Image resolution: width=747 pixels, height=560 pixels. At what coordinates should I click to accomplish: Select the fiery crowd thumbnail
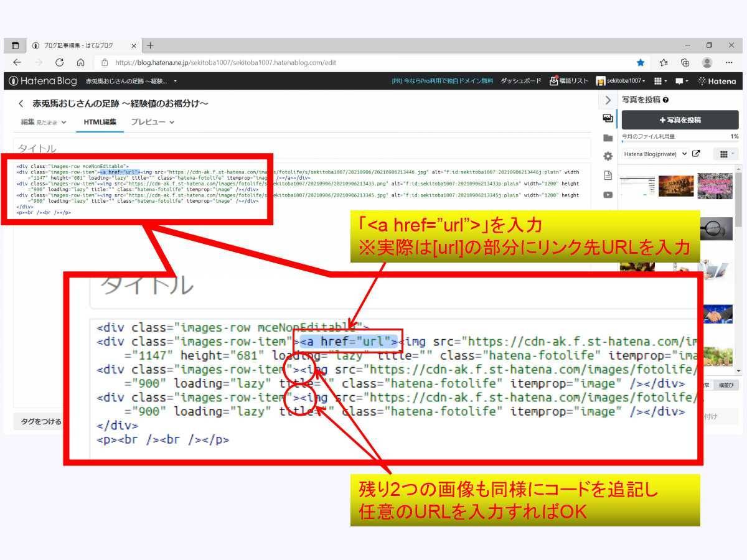(x=676, y=185)
